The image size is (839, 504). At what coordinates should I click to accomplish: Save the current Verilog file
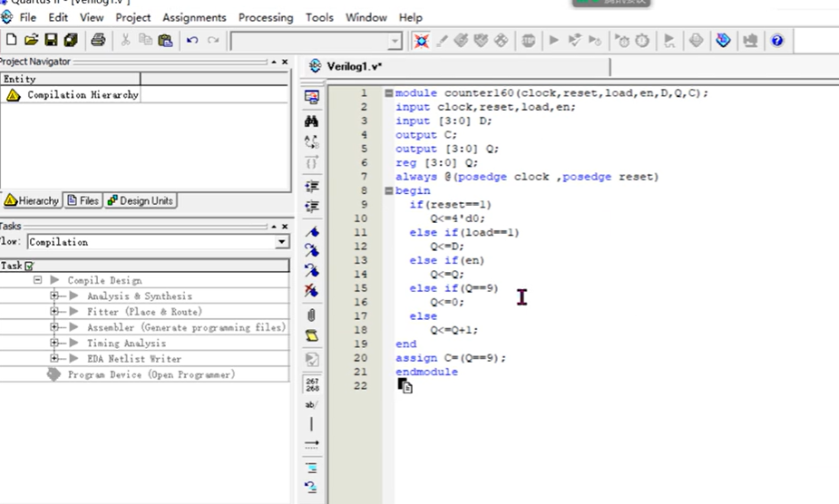tap(51, 40)
